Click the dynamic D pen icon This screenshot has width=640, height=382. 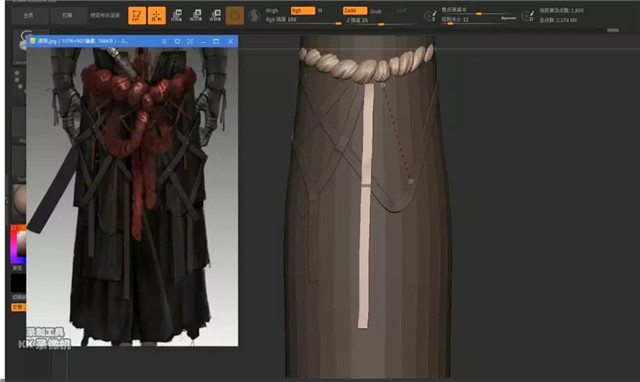coord(528,16)
